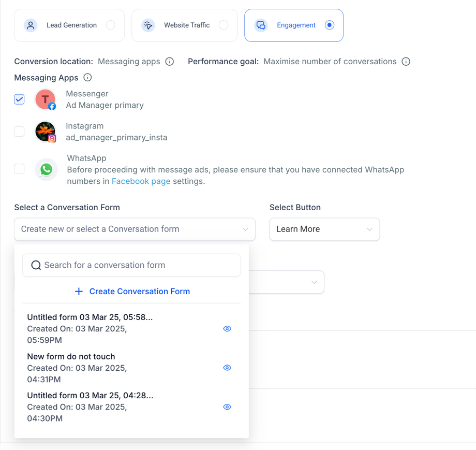This screenshot has width=476, height=450.
Task: Preview the 'New form do not touch' form
Action: [x=227, y=368]
